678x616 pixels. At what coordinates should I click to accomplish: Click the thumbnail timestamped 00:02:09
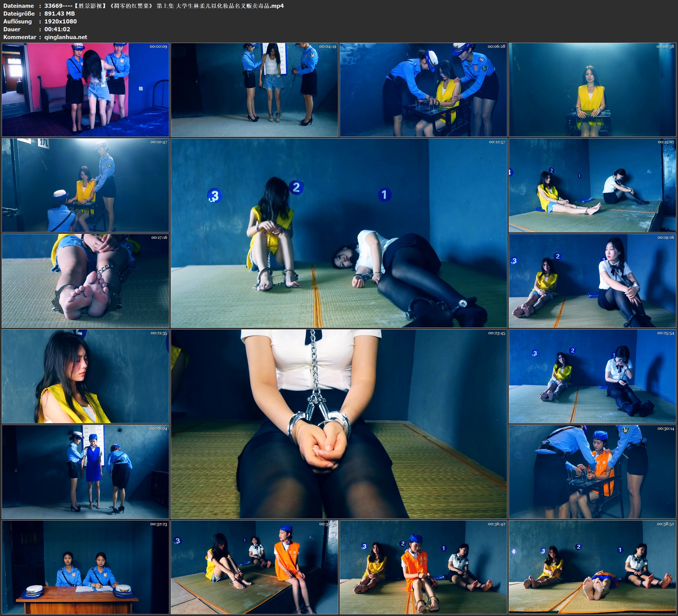point(85,89)
